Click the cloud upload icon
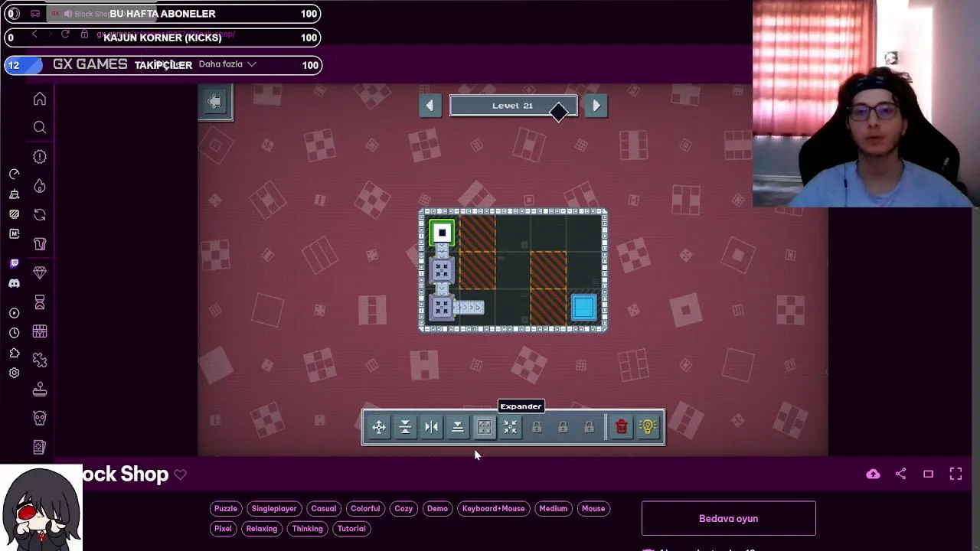Viewport: 980px width, 551px height. (873, 474)
